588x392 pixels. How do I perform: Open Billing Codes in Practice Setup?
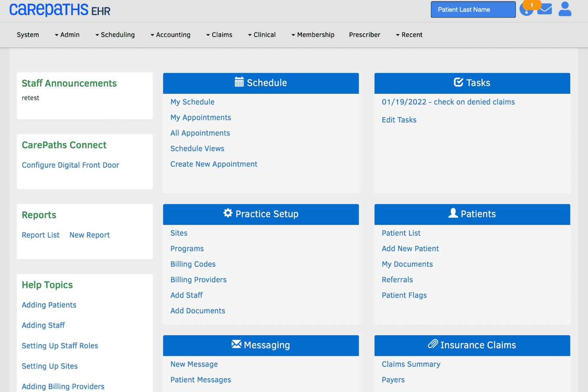pyautogui.click(x=193, y=264)
